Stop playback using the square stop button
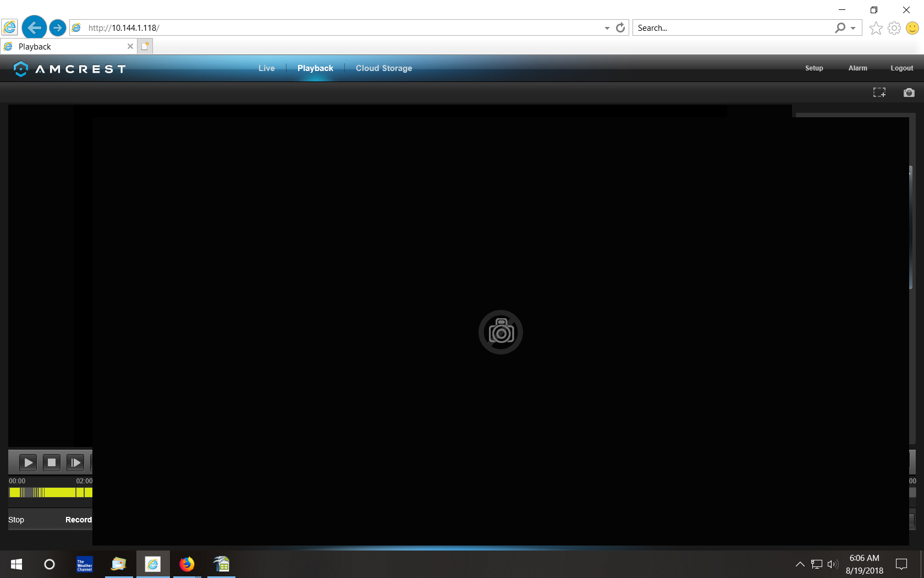The width and height of the screenshot is (924, 578). click(52, 462)
